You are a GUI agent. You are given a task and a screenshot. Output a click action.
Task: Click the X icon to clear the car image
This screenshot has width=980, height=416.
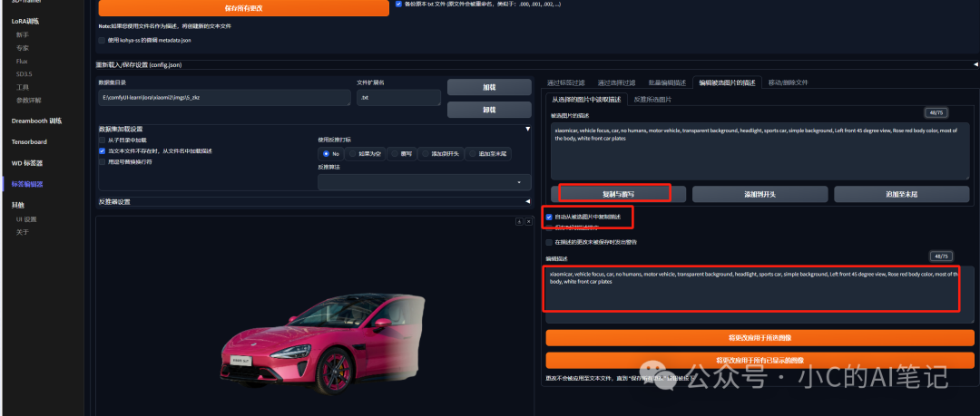point(527,222)
